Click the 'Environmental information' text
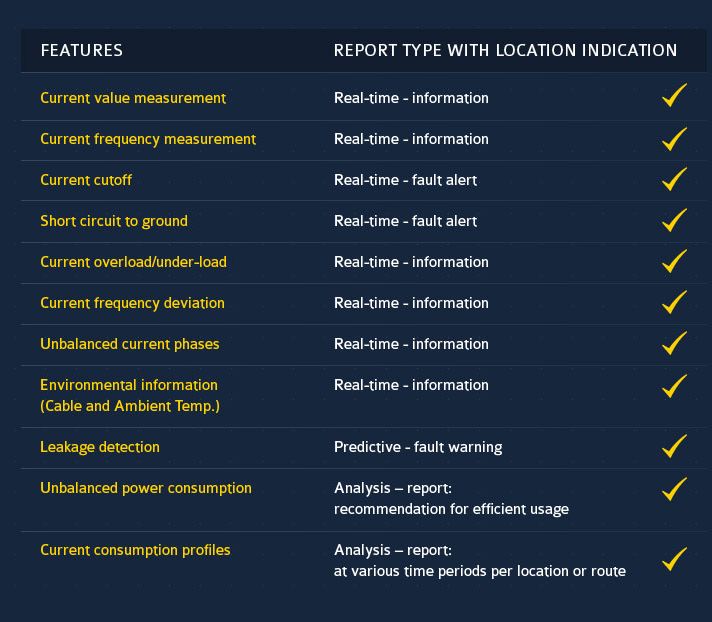 click(x=129, y=385)
